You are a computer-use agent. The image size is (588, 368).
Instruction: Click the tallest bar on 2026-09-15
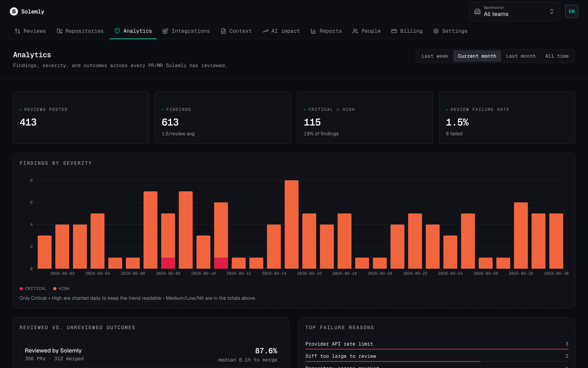292,224
